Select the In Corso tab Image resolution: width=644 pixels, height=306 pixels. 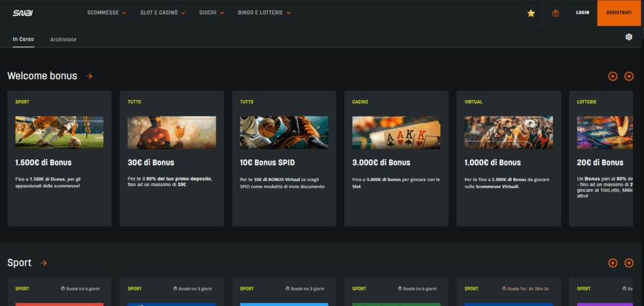click(23, 39)
